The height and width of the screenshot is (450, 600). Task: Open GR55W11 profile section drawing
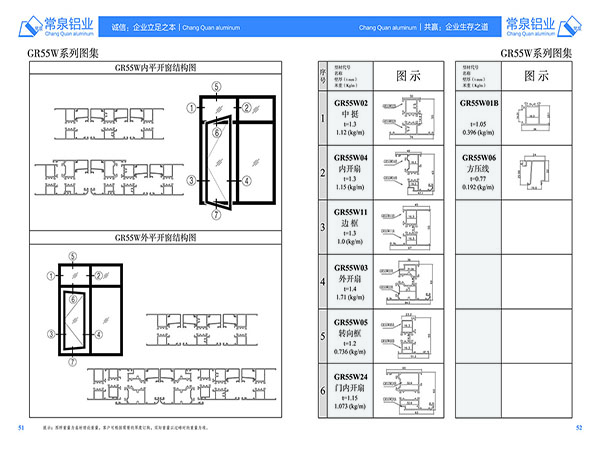tap(406, 227)
